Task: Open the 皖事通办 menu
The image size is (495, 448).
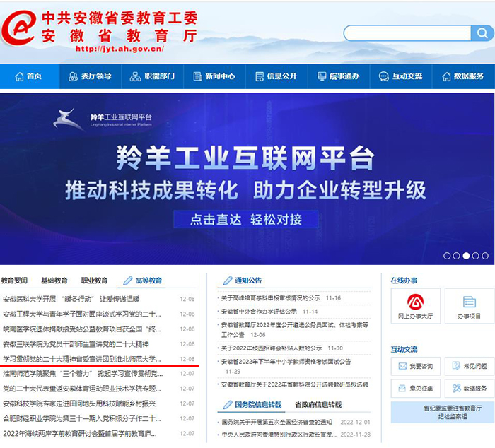Action: click(339, 76)
